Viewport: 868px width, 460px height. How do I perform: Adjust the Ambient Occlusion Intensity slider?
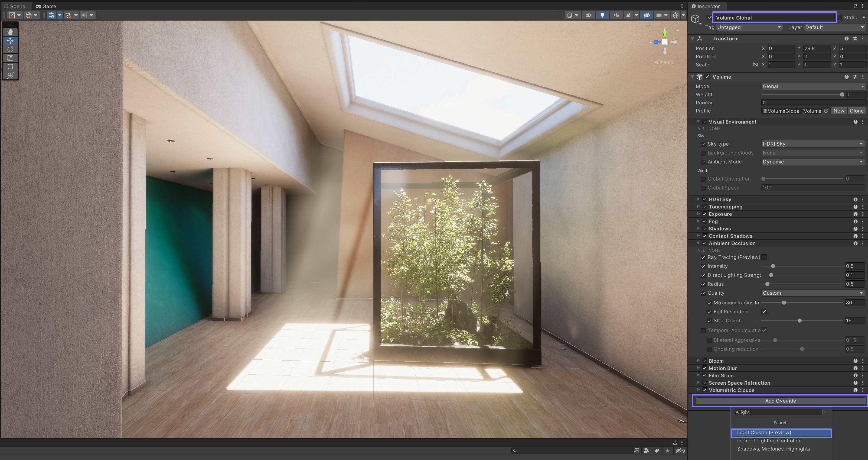point(773,266)
